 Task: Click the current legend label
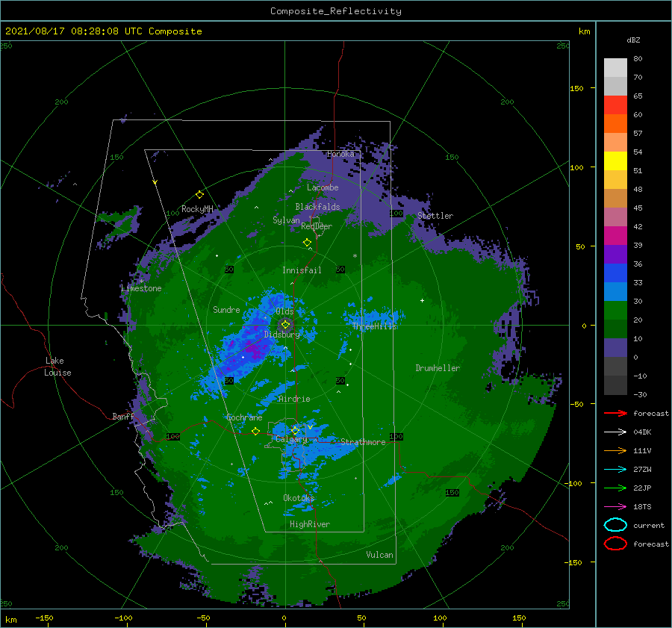click(x=649, y=525)
